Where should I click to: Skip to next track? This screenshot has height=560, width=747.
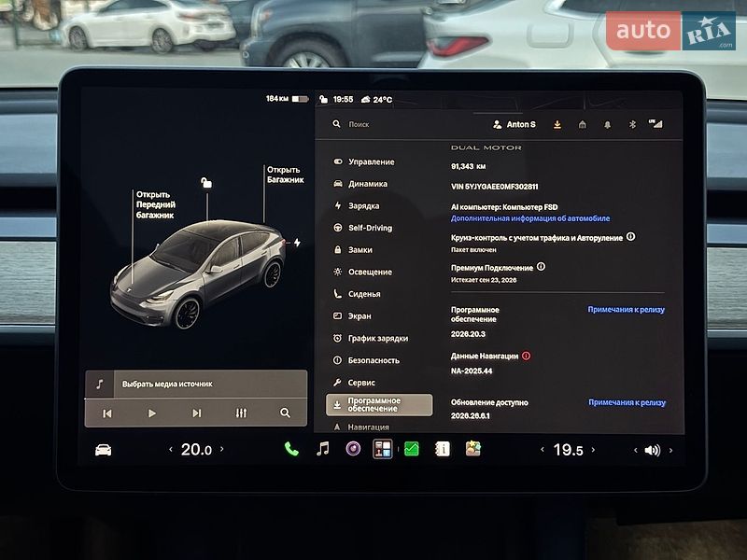(196, 413)
